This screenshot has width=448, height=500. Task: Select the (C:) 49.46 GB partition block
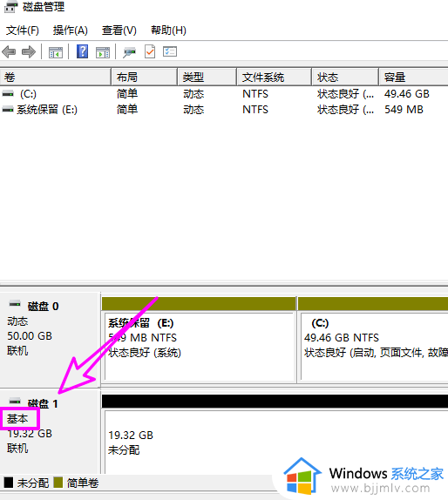tap(373, 340)
